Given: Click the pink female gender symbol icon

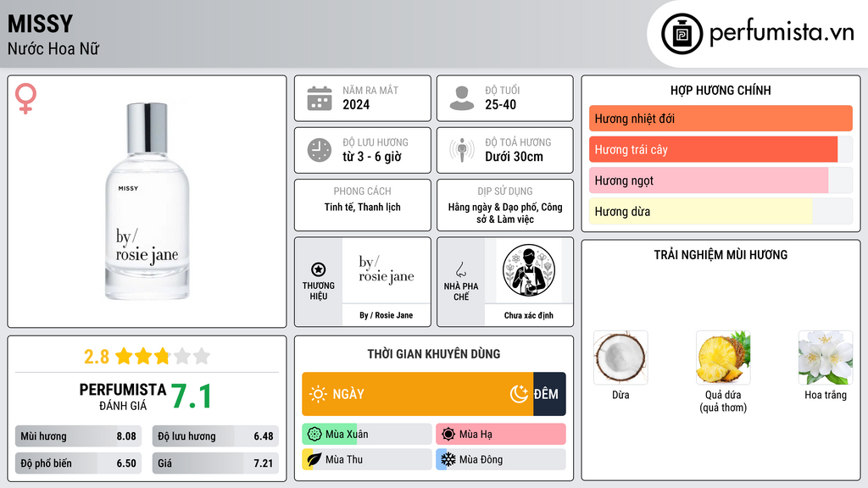Looking at the screenshot, I should click(25, 98).
